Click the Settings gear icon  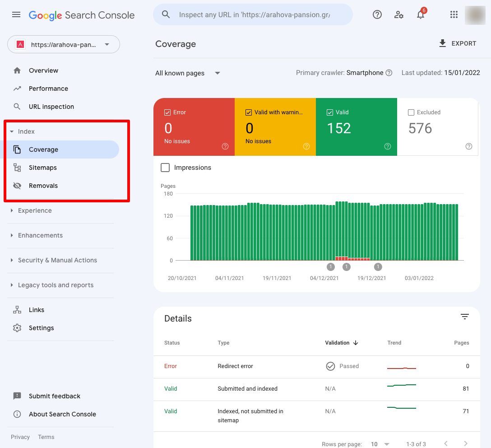pos(17,328)
